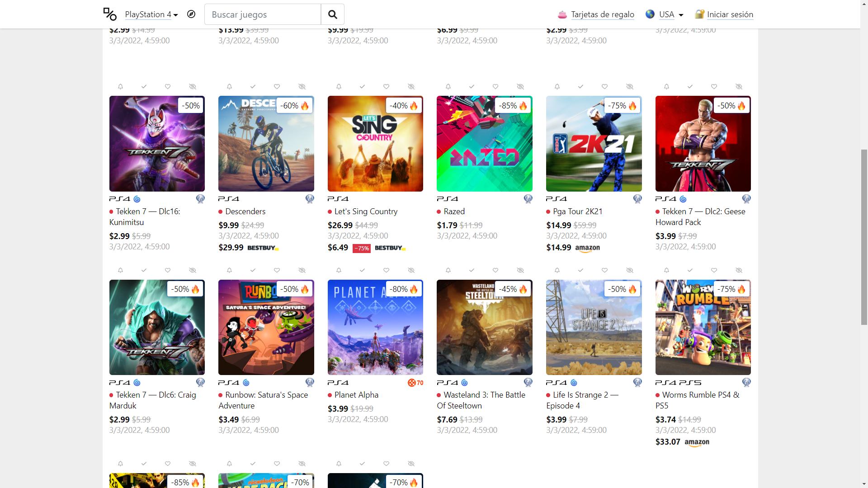Open the compass discover icon
Image resolution: width=868 pixels, height=488 pixels.
(191, 14)
